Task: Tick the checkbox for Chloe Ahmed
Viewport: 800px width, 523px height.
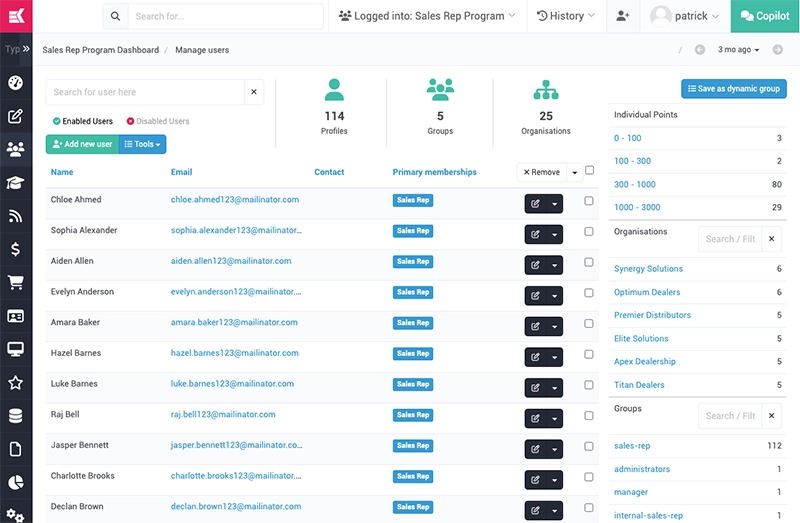Action: (589, 200)
